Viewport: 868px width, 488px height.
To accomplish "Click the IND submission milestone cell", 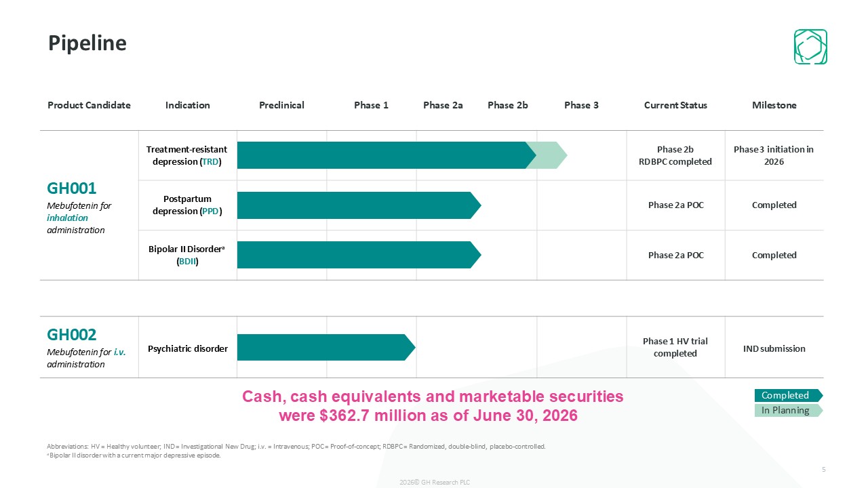I will point(774,348).
